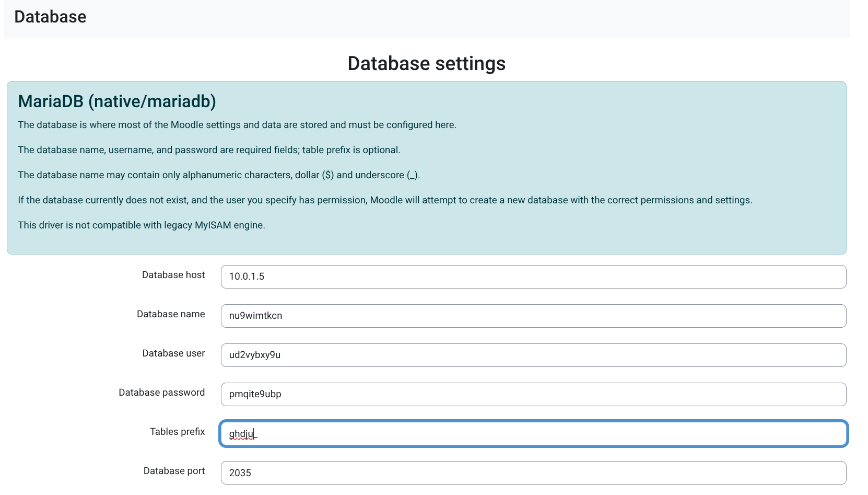Screen dimensions: 868x495
Task: Click the "MariaDB (native/mariadb)" heading
Action: 117,101
